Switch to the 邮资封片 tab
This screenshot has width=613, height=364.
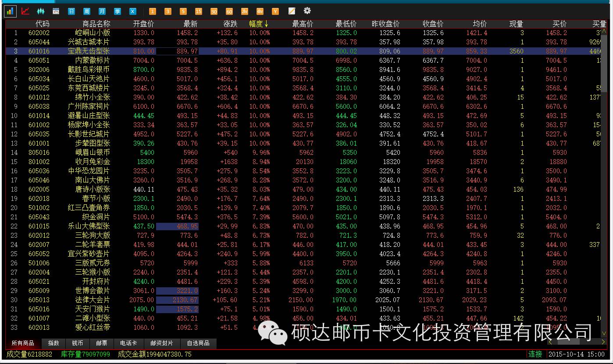coord(162,343)
